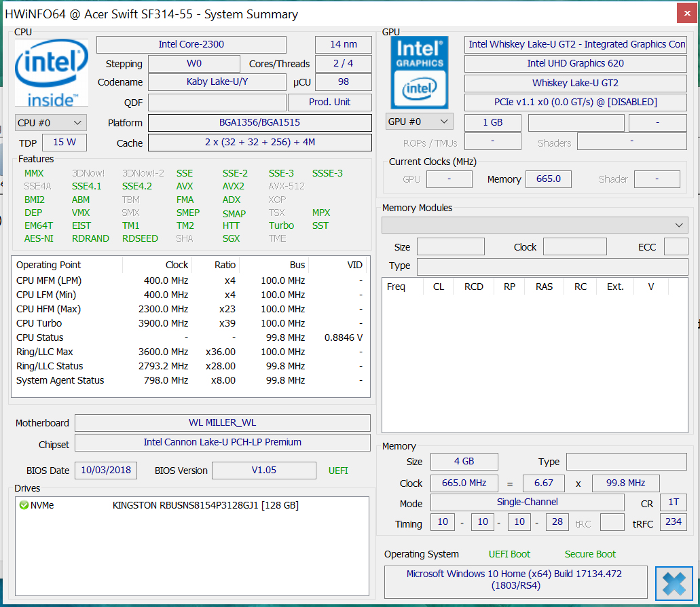Click the Intel inside CPU logo

point(52,73)
